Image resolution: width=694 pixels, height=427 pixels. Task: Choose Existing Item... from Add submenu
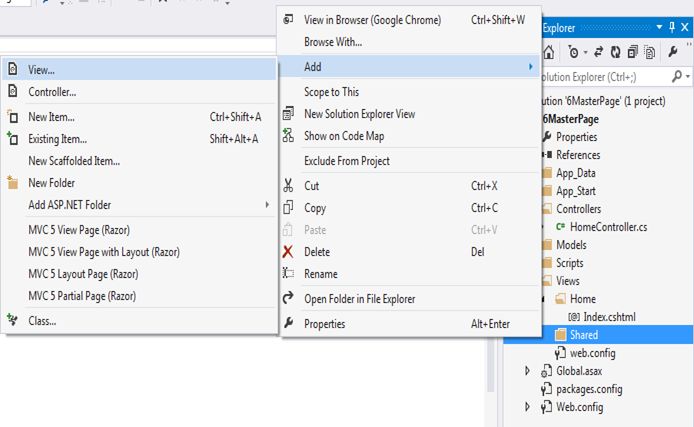tap(140, 138)
